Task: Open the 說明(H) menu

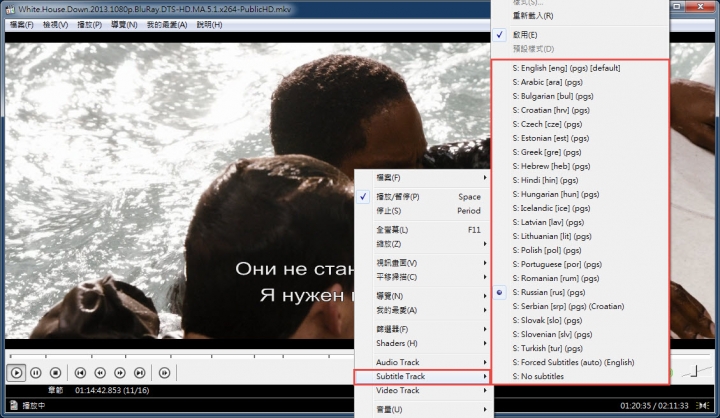Action: coord(209,25)
